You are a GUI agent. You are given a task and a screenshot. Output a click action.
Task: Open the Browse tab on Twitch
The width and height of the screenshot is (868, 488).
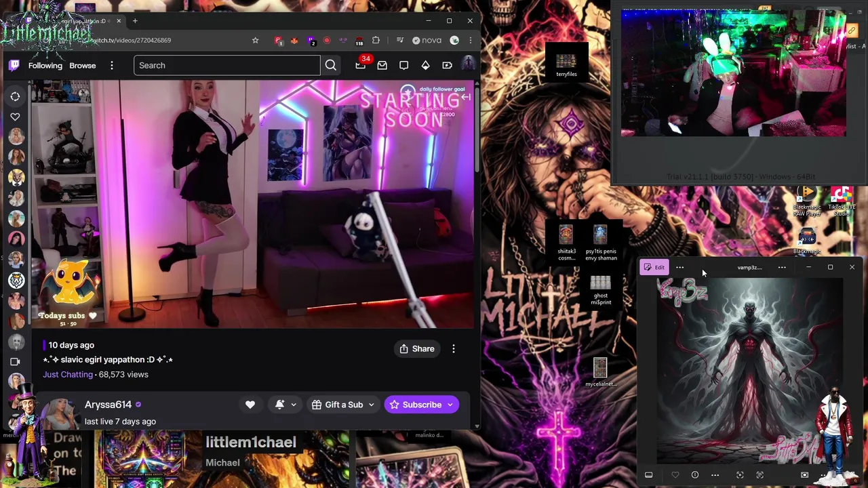pyautogui.click(x=83, y=66)
